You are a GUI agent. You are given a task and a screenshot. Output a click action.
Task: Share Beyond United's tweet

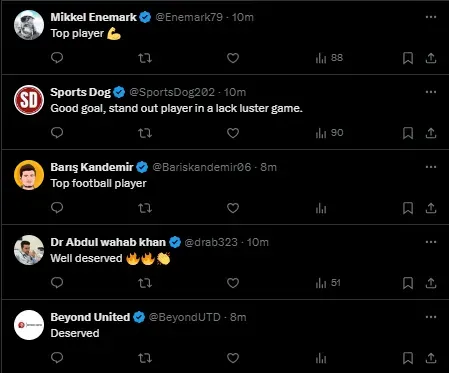tap(431, 358)
